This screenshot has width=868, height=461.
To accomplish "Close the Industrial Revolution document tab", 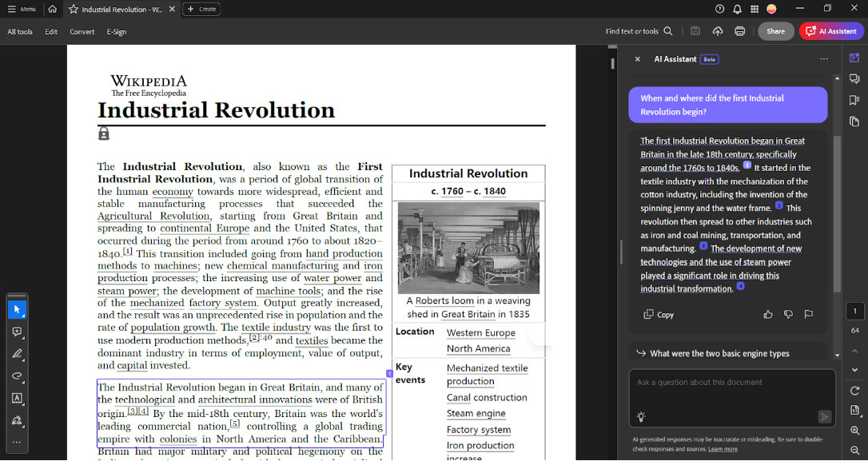I will (172, 9).
